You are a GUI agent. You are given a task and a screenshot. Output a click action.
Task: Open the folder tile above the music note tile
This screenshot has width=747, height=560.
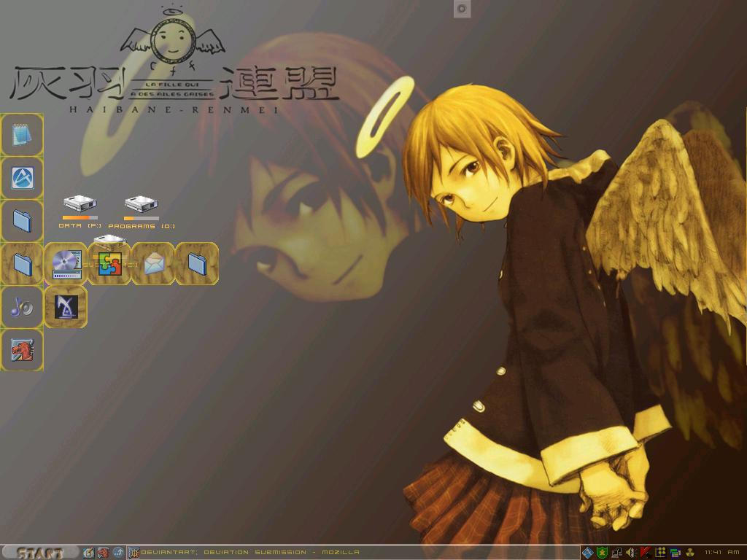[22, 264]
